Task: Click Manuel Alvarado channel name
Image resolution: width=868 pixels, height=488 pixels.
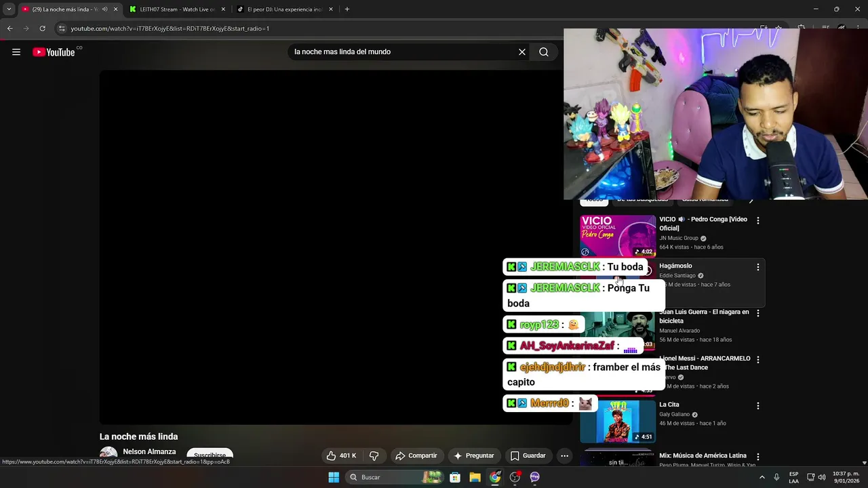Action: [681, 330]
